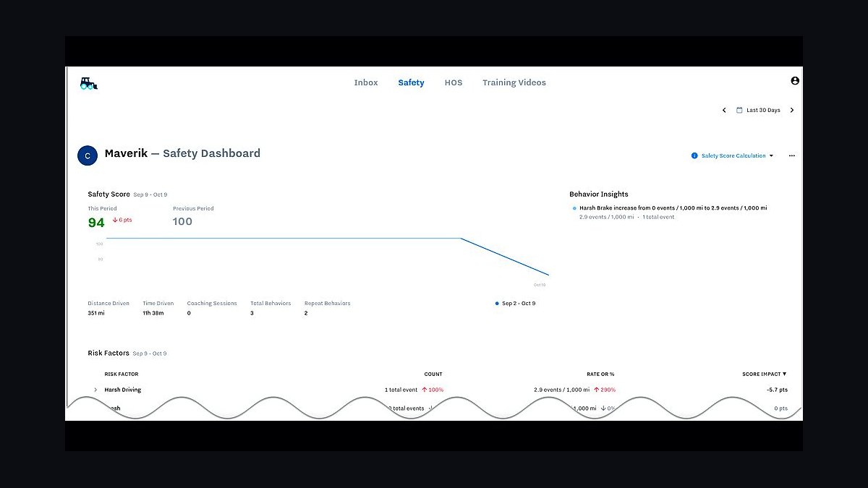
Task: Expand the Harsh Driving risk factor row
Action: click(x=95, y=390)
